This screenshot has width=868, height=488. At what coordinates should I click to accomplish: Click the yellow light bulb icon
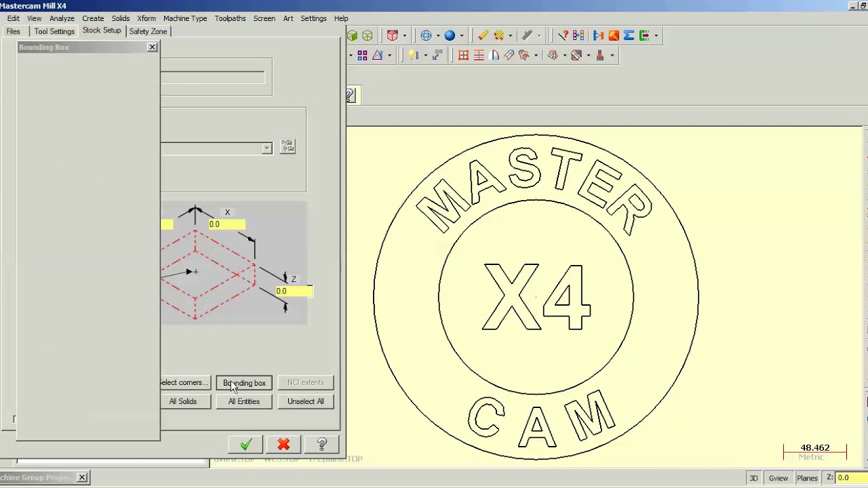coord(413,55)
